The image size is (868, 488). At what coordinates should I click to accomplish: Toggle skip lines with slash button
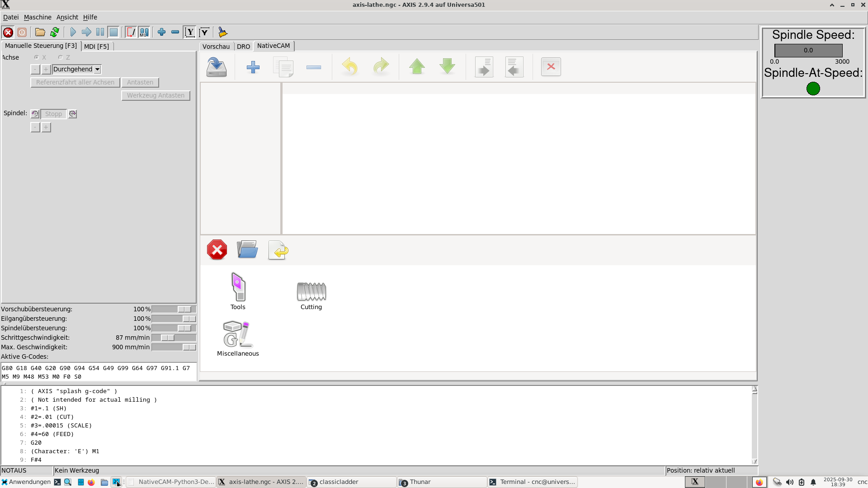click(x=131, y=32)
